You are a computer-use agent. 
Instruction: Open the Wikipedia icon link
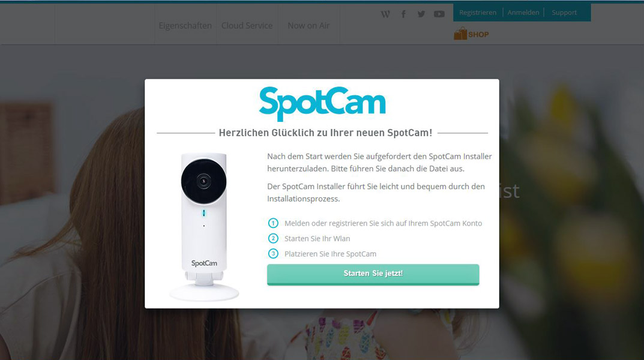tap(385, 14)
